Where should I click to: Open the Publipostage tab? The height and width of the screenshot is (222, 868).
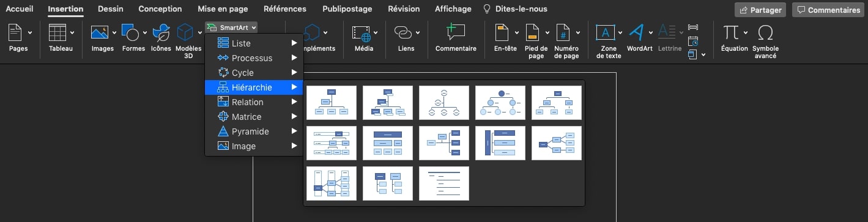(347, 9)
